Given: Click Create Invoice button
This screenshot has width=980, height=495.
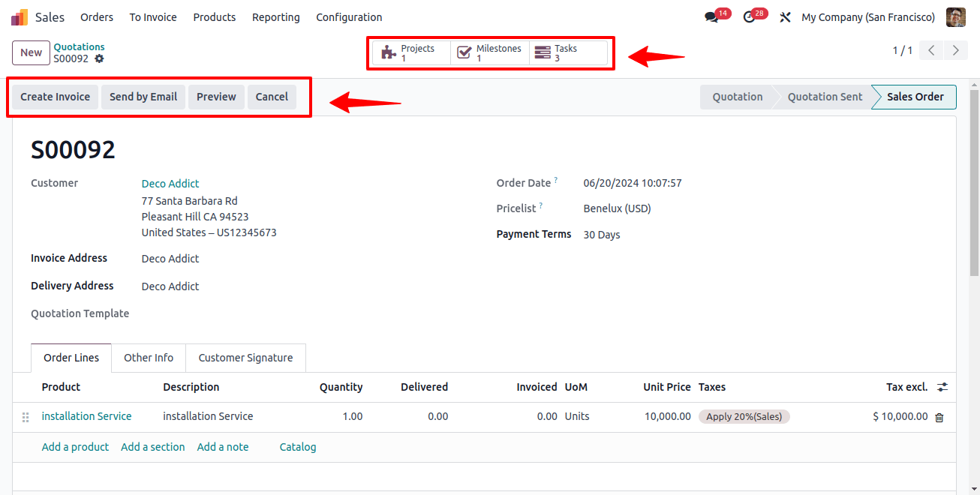Looking at the screenshot, I should coord(56,97).
